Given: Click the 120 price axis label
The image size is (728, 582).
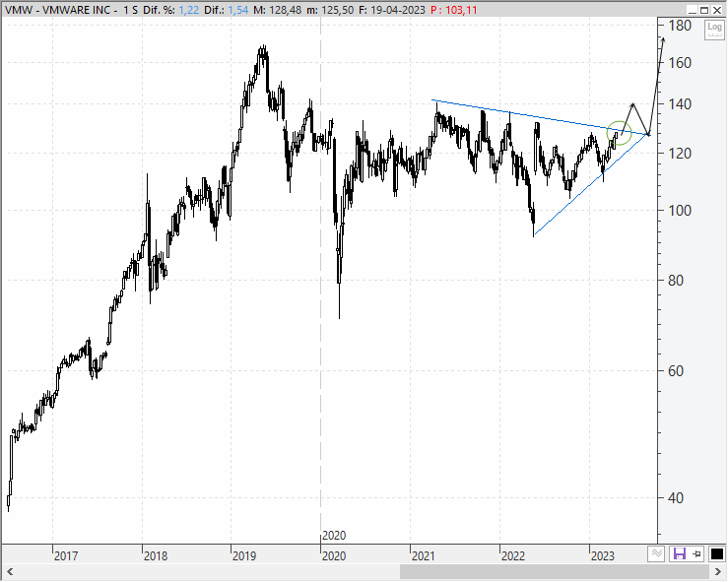Looking at the screenshot, I should (x=680, y=154).
